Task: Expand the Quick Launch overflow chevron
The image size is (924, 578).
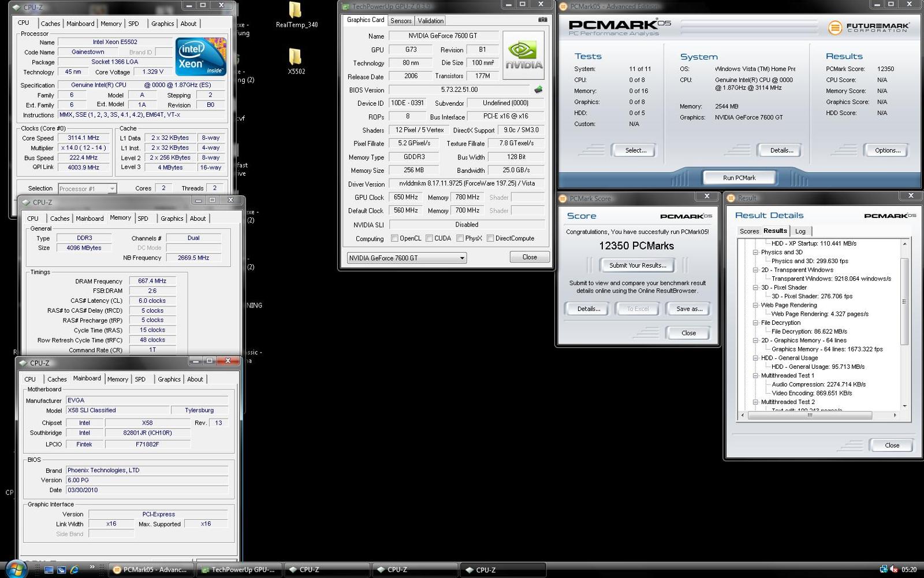Action: point(92,567)
